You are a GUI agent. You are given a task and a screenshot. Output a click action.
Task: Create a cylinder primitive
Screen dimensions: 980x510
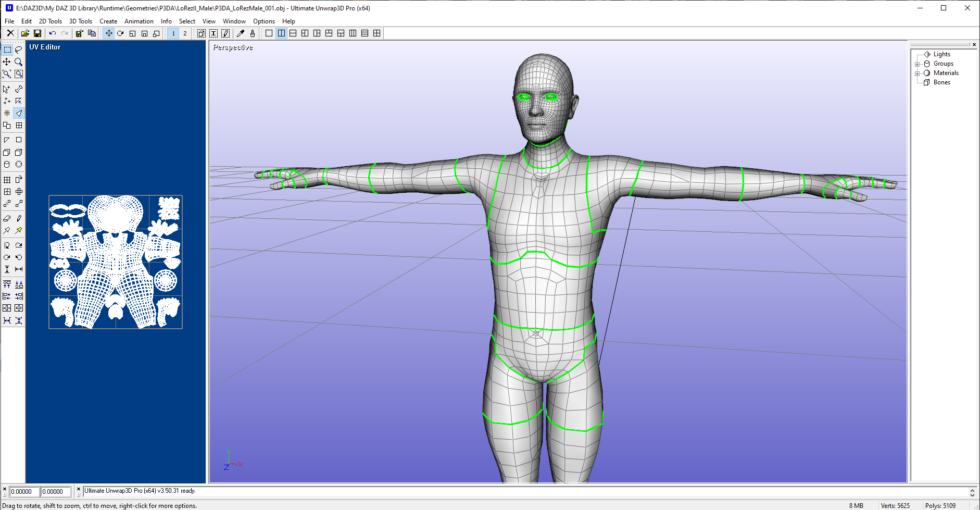7,165
